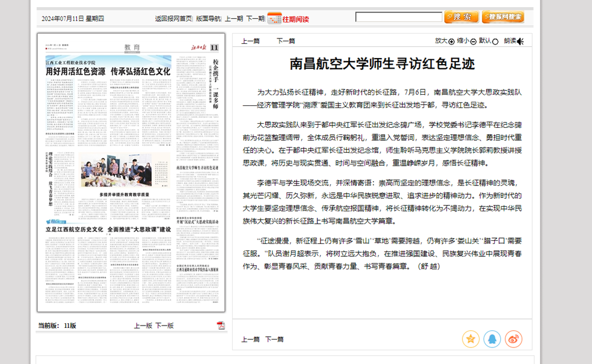Screen dimensions: 592x364
Task: Share the article to Weibo
Action: point(513,339)
